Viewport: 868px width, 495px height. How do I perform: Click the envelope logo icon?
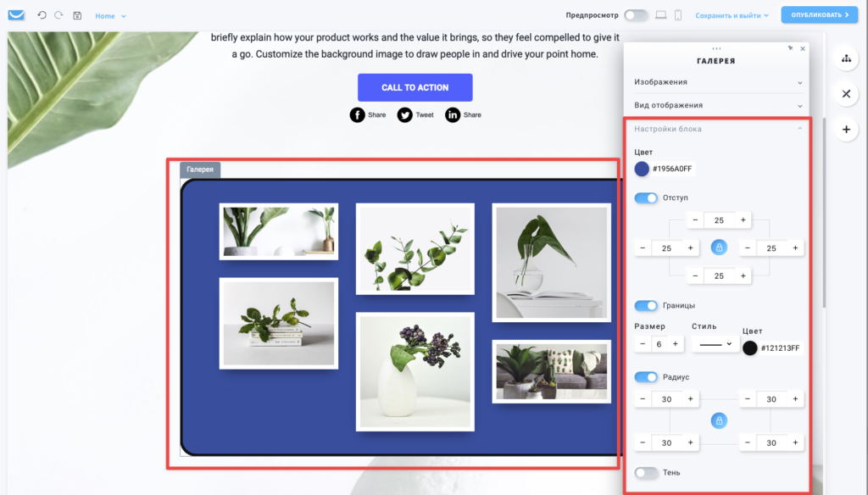[x=16, y=15]
